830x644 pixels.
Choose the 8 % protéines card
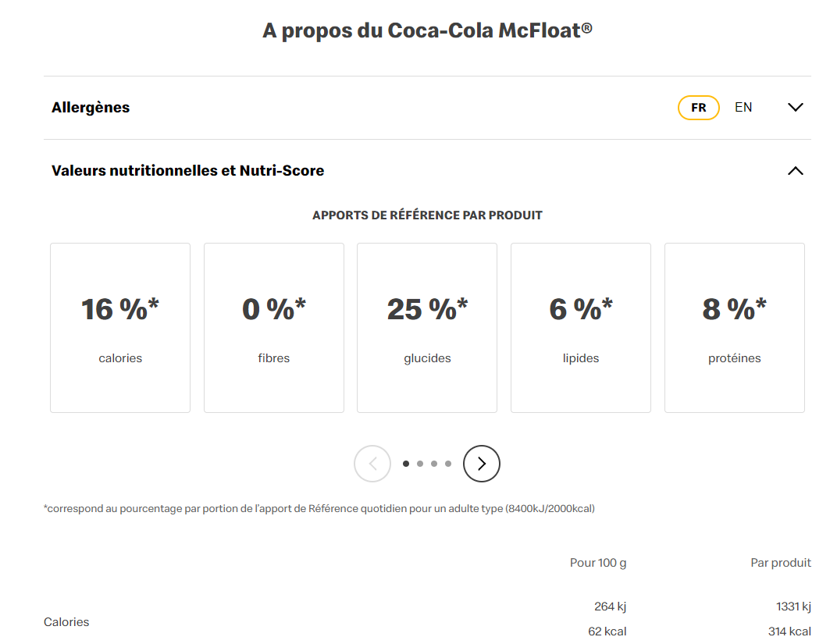click(x=735, y=328)
